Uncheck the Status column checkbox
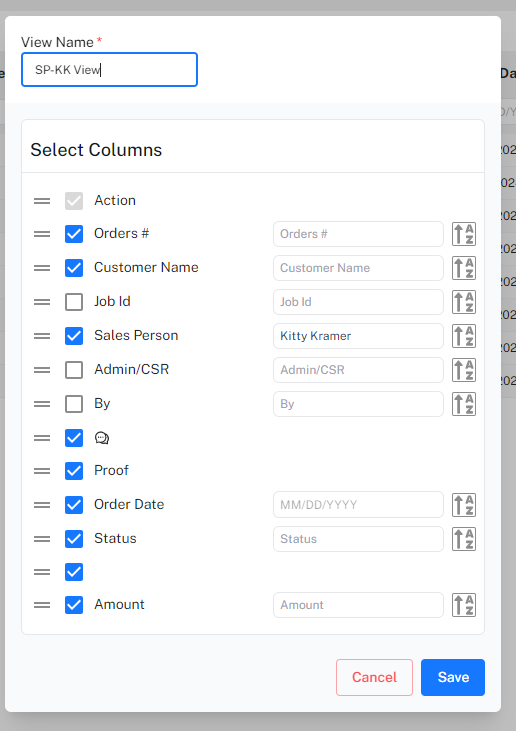Image resolution: width=516 pixels, height=731 pixels. (74, 538)
